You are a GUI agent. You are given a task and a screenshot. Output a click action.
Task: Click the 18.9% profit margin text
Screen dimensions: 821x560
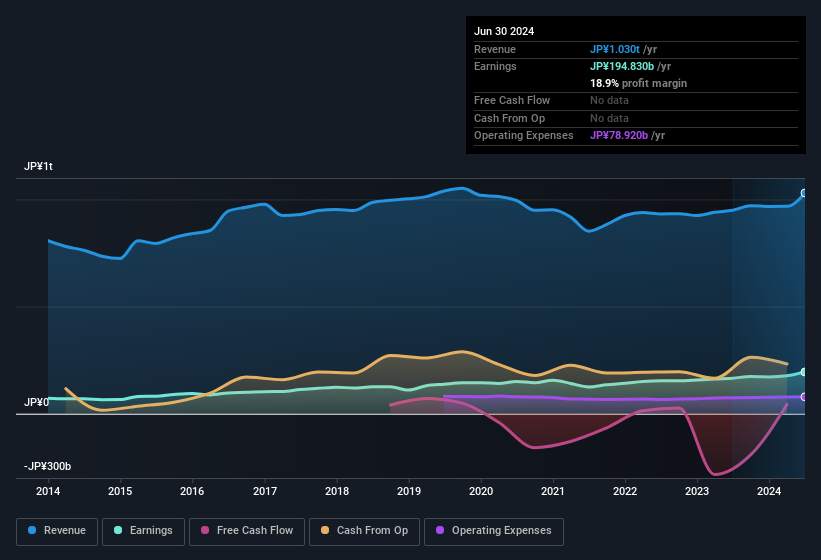point(638,83)
